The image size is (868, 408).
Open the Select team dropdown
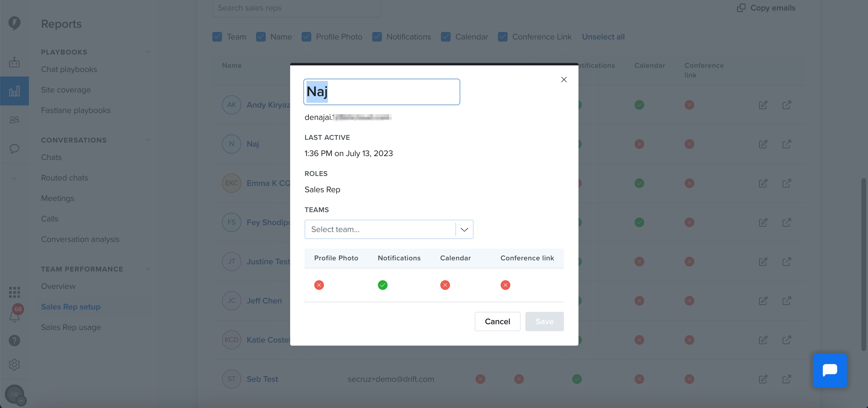389,229
